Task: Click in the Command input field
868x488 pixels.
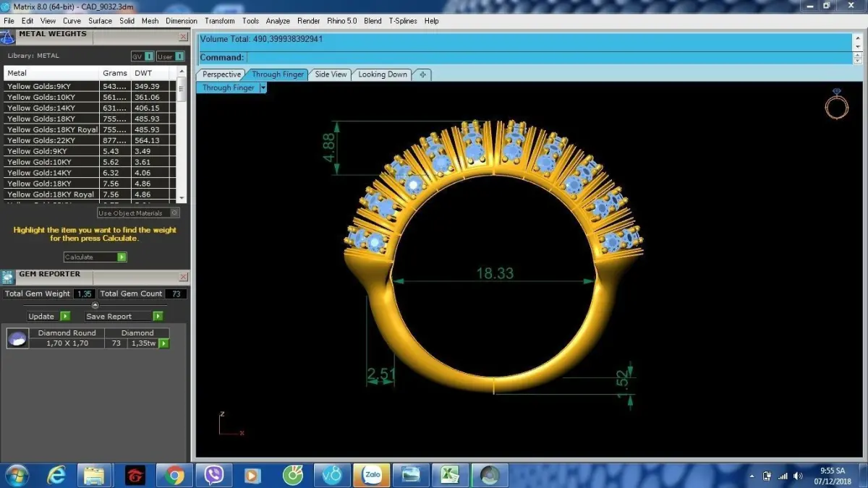Action: click(x=549, y=57)
